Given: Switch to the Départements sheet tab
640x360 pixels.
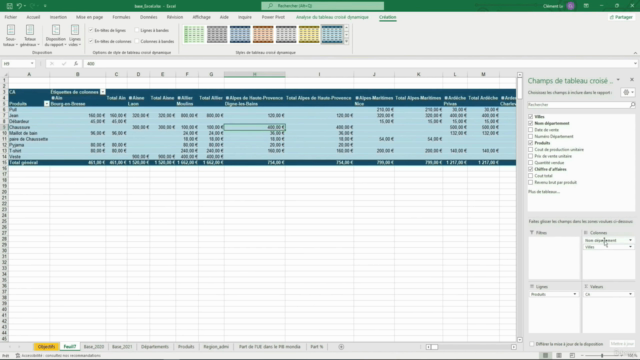Looking at the screenshot, I should (155, 347).
